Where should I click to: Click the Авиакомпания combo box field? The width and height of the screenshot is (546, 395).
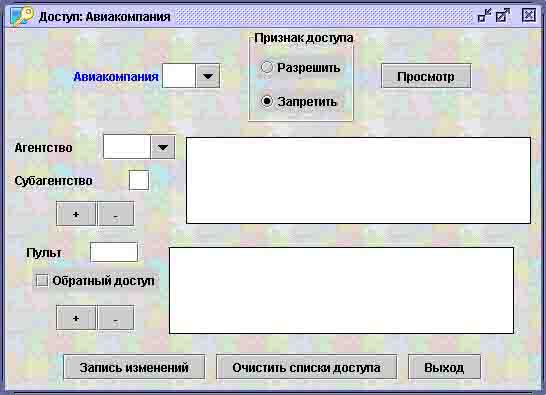(179, 76)
